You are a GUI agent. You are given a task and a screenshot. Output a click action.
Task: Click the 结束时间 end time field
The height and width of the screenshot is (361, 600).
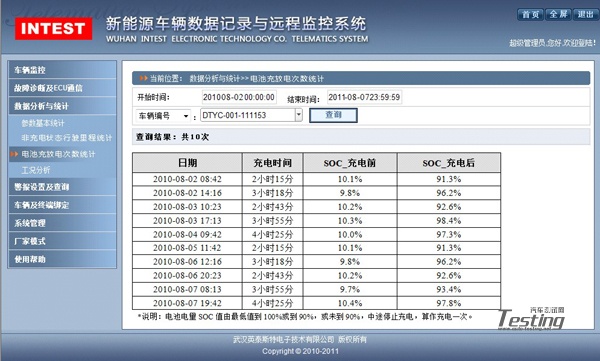pos(364,97)
